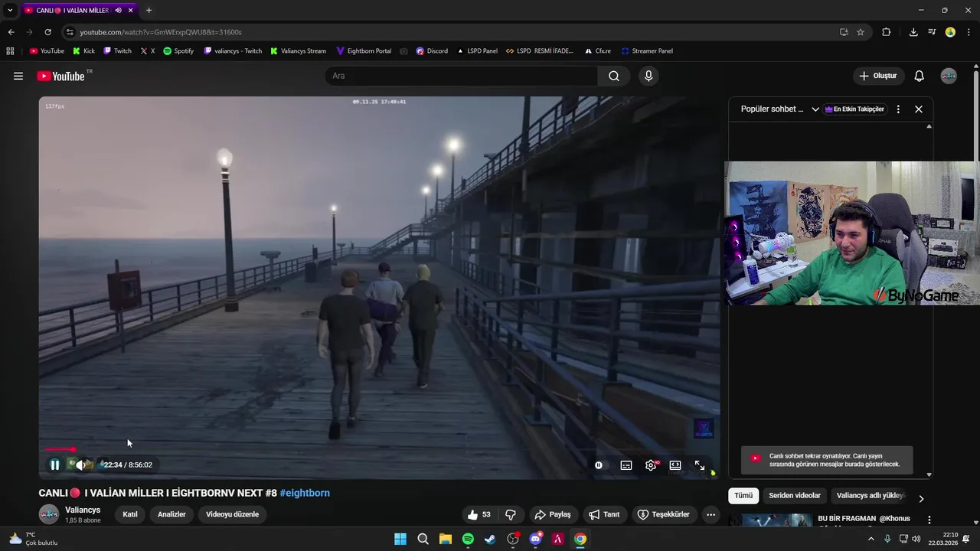The height and width of the screenshot is (551, 980).
Task: Go back with the browser back arrow
Action: pos(11,32)
